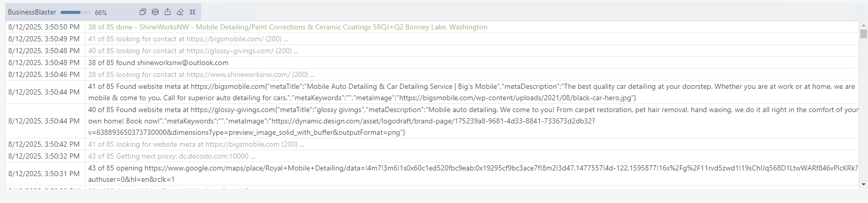Click the scrollbar up arrow

tap(863, 25)
